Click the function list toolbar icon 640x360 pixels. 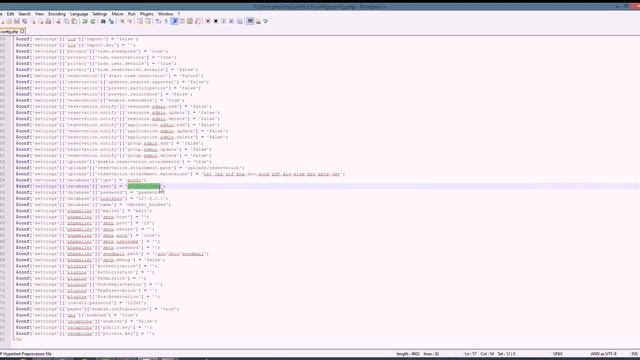point(198,21)
